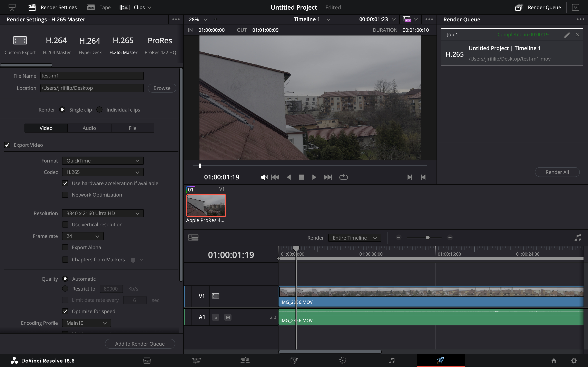This screenshot has width=588, height=367.
Task: Open the Edit page icon
Action: click(x=245, y=360)
